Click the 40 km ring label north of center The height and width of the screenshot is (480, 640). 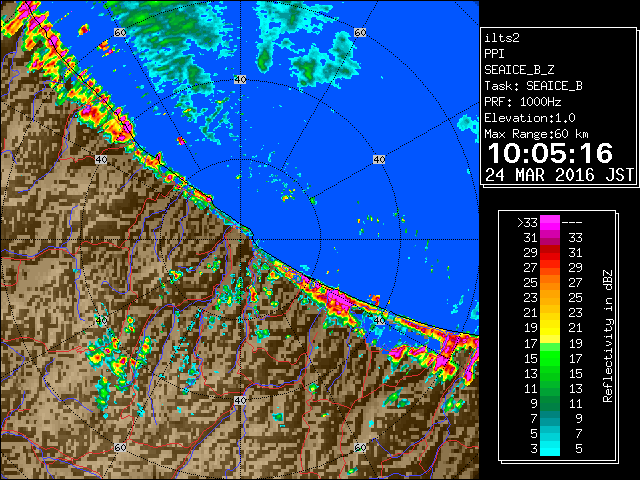pyautogui.click(x=240, y=80)
